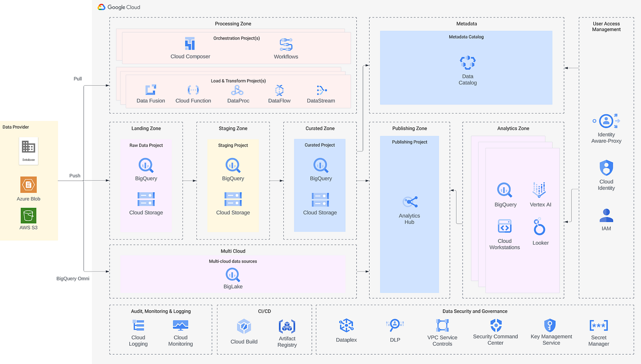The width and height of the screenshot is (641, 364).
Task: Open the Data Catalog icon
Action: click(x=467, y=63)
